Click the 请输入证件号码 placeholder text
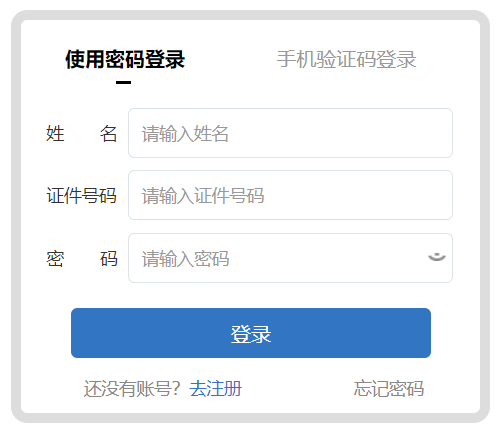The width and height of the screenshot is (499, 434). [x=203, y=196]
